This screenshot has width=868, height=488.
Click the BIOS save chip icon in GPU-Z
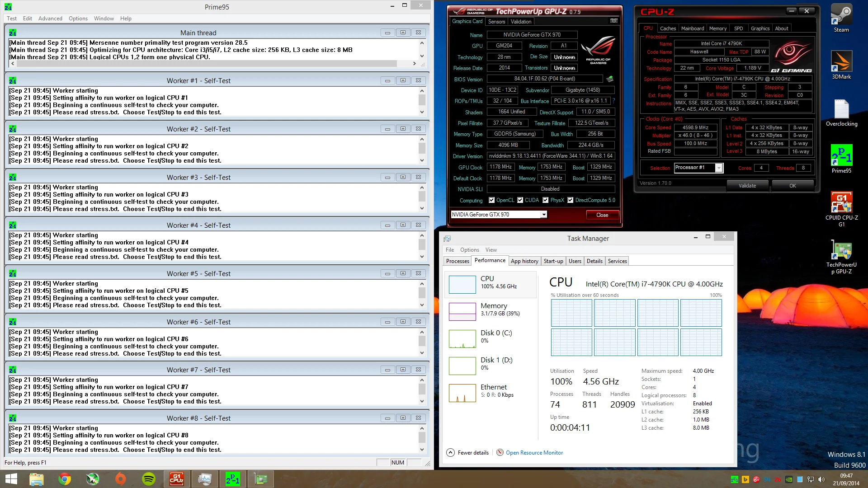pyautogui.click(x=610, y=79)
